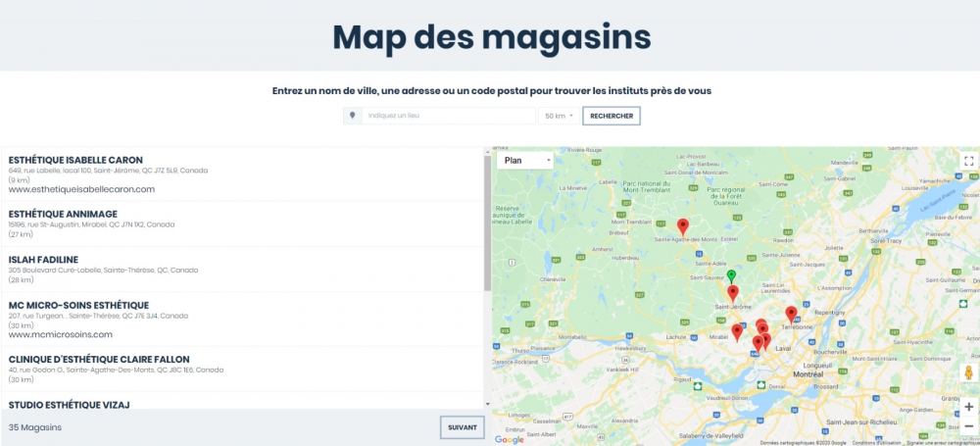Select the ESTHÉTIQUE ISABELLE CARON store entry
Image resolution: width=980 pixels, height=446 pixels.
click(243, 173)
